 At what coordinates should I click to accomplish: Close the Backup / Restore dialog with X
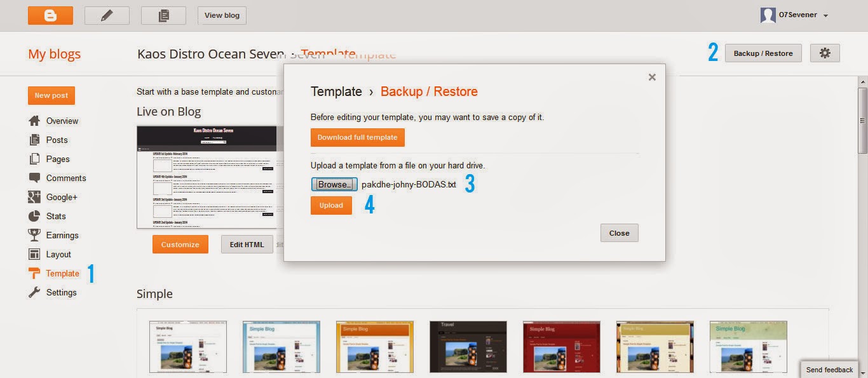[651, 77]
